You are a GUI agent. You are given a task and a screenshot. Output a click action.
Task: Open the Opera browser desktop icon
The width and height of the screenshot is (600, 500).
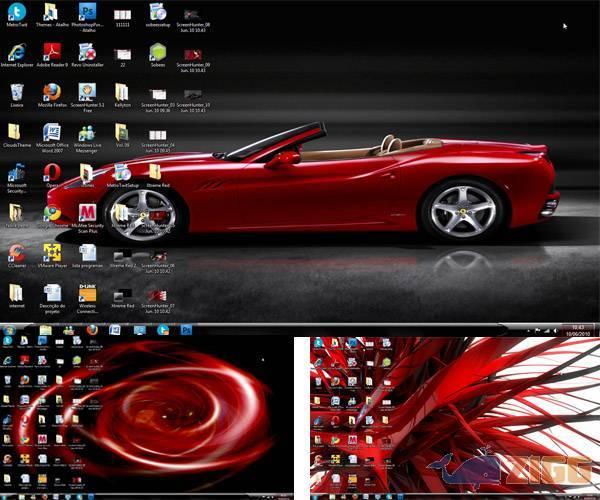pos(52,173)
